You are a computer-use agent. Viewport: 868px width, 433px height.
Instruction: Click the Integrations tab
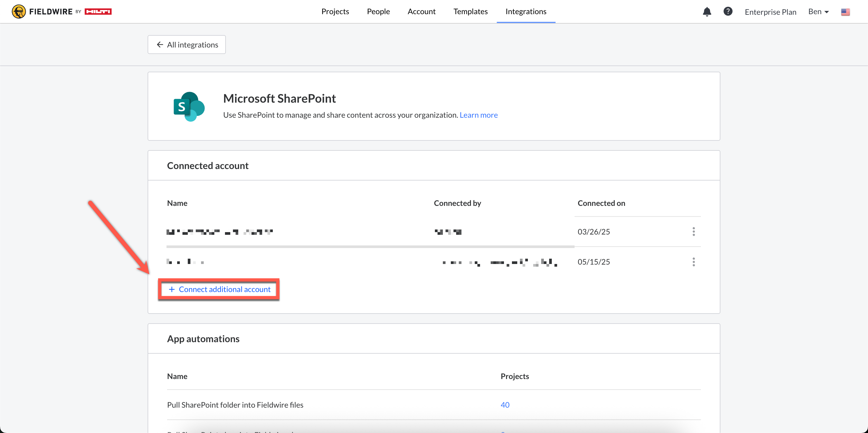click(x=526, y=12)
